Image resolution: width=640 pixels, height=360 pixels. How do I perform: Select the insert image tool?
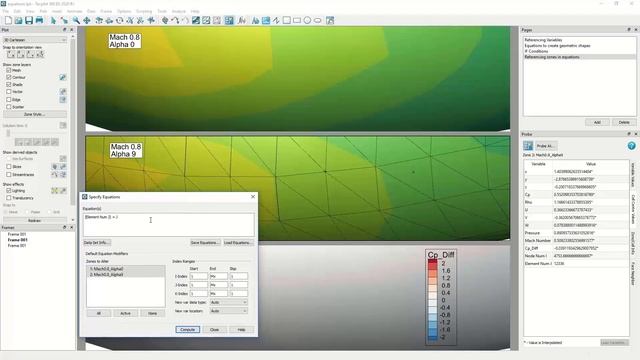coord(266,20)
